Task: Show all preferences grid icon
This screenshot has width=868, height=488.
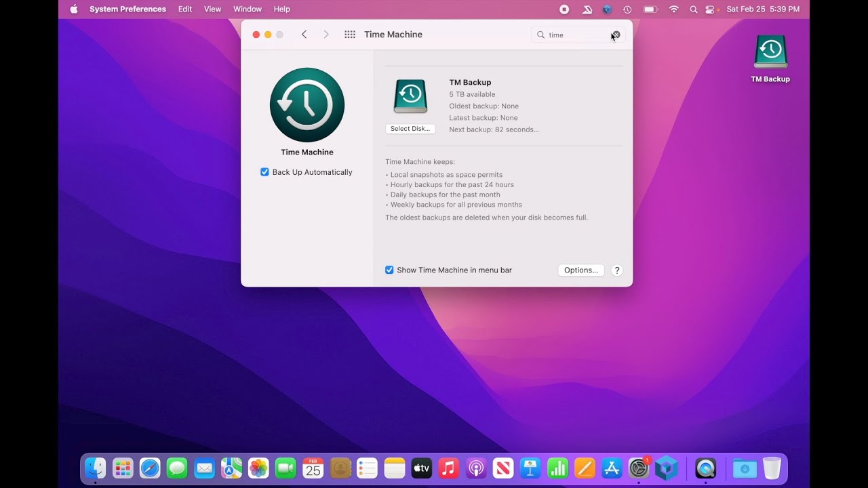Action: (350, 35)
